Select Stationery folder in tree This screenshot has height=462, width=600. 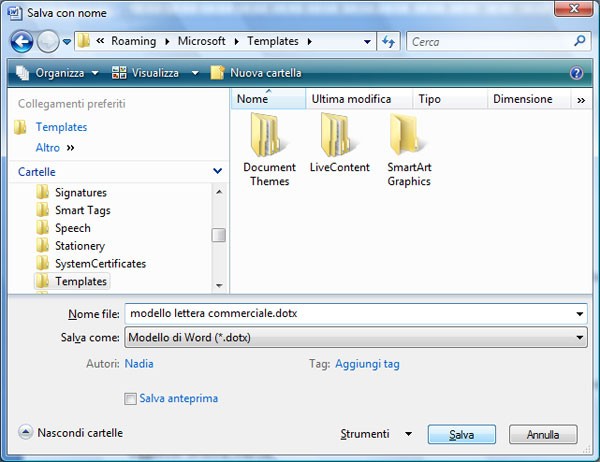pyautogui.click(x=79, y=246)
